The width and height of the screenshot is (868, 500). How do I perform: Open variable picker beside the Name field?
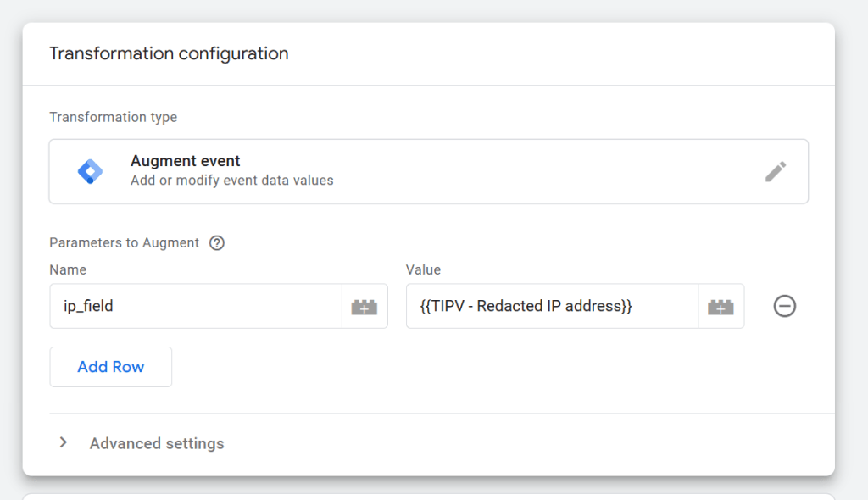(x=364, y=307)
